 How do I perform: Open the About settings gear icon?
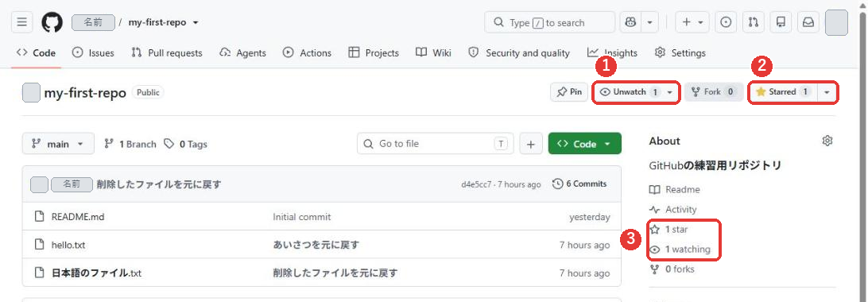[827, 141]
